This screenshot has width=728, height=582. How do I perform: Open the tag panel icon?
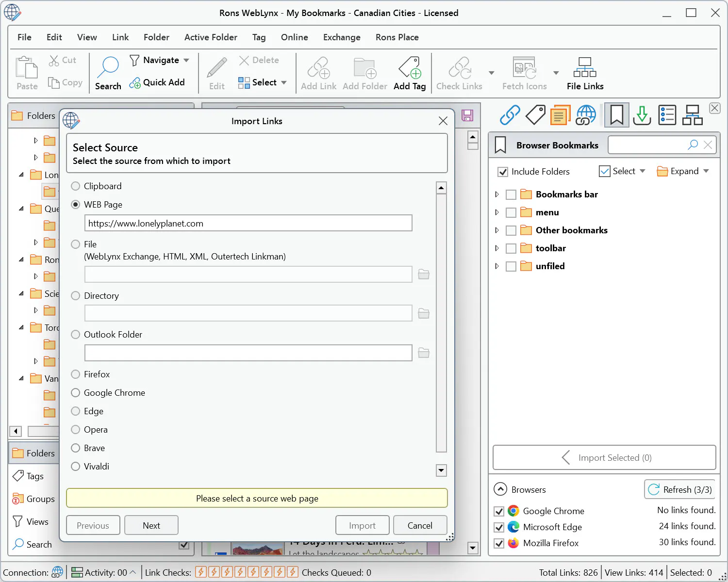pyautogui.click(x=535, y=115)
